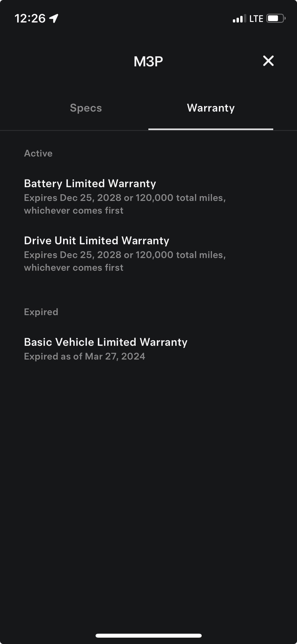The width and height of the screenshot is (297, 644).
Task: Switch to the Specs tab
Action: click(x=86, y=108)
